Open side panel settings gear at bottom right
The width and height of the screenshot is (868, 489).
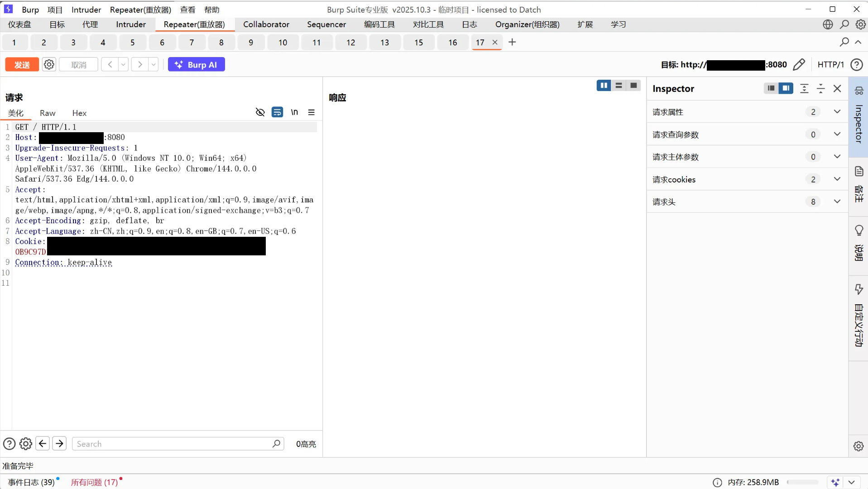click(x=858, y=446)
